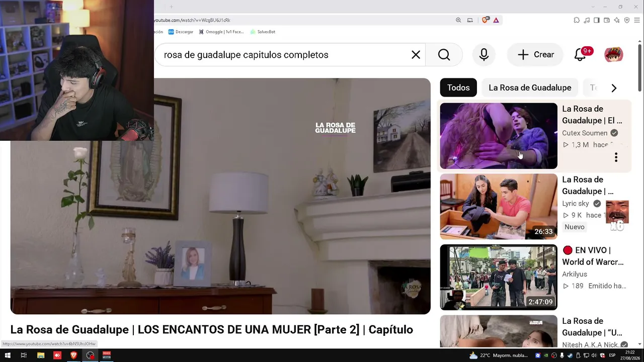Screen dimensions: 644x362
Task: Toggle the browser sidebar panel icon
Action: pyautogui.click(x=597, y=20)
